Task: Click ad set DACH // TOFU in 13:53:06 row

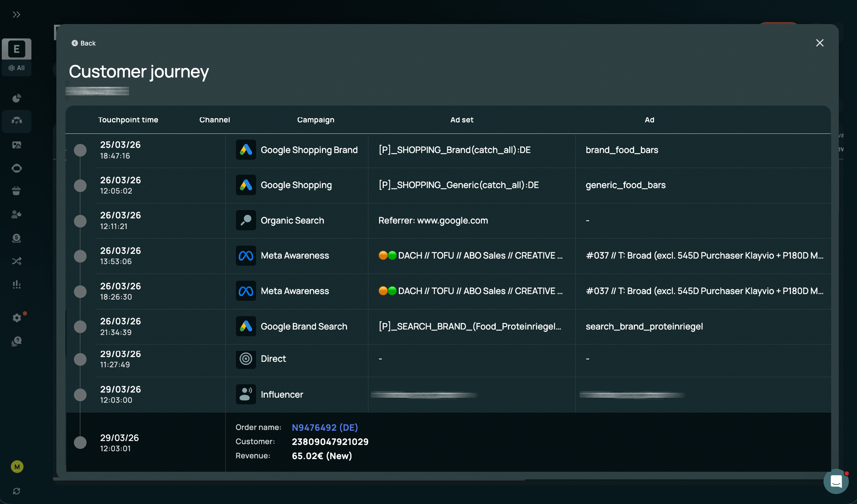Action: point(471,256)
